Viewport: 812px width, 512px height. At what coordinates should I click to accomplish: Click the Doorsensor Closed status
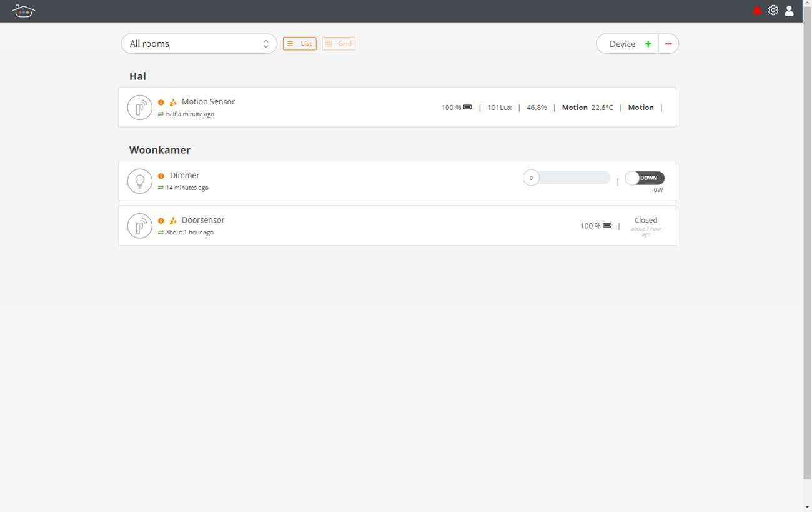tap(646, 221)
